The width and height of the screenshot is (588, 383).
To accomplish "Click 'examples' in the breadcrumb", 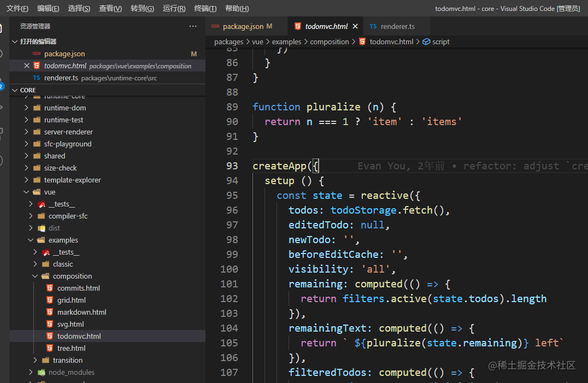I will tap(286, 42).
